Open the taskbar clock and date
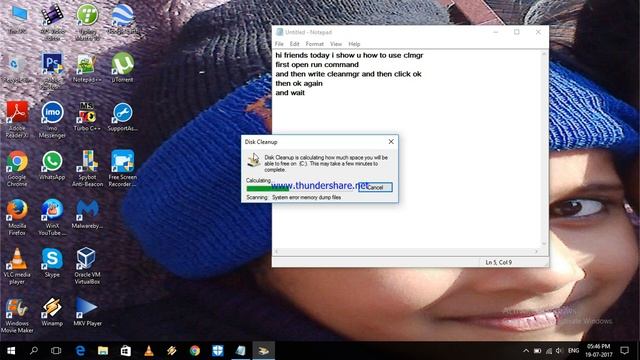The image size is (640, 360). [598, 351]
